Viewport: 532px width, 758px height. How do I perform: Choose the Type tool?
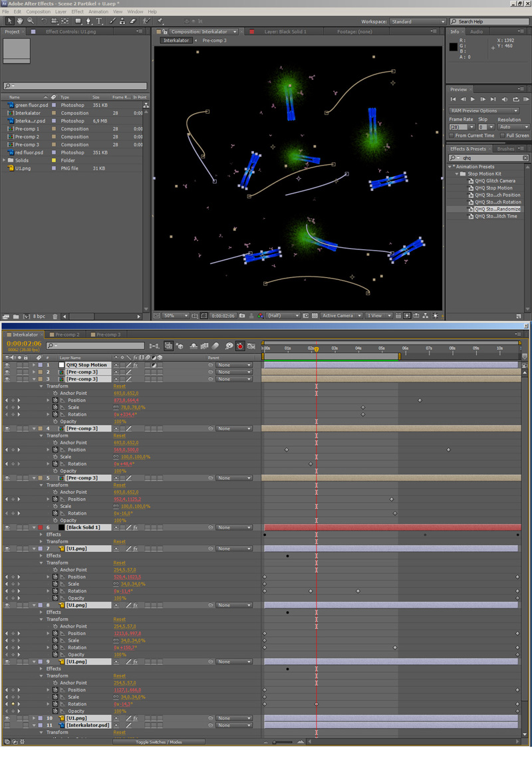coord(99,21)
